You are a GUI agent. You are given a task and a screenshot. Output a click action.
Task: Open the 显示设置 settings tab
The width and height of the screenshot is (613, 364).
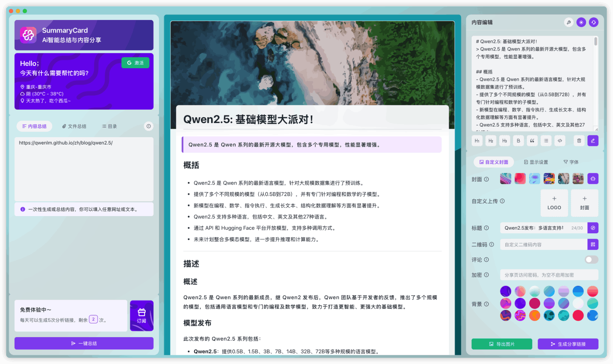(537, 162)
